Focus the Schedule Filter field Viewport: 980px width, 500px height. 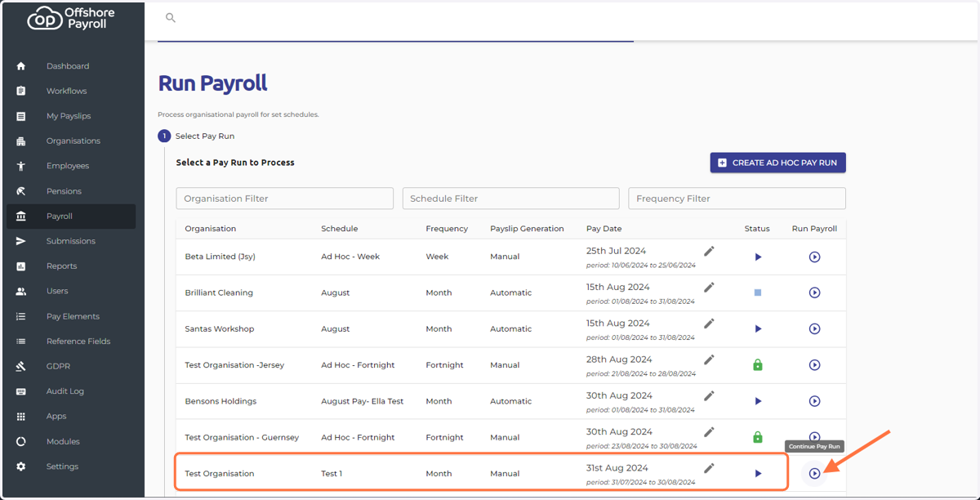tap(510, 199)
